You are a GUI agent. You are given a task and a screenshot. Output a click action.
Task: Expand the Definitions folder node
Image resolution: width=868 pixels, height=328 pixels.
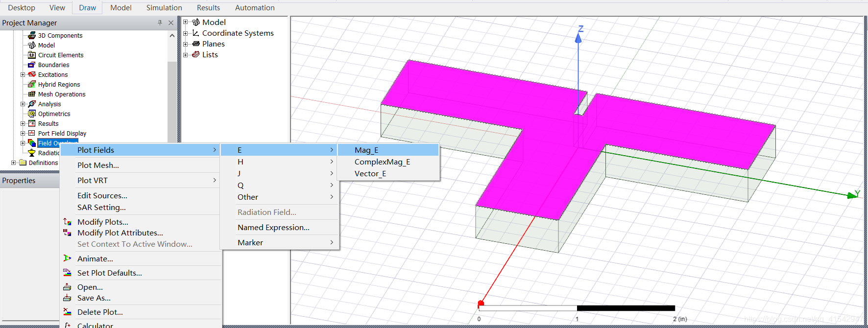tap(13, 163)
